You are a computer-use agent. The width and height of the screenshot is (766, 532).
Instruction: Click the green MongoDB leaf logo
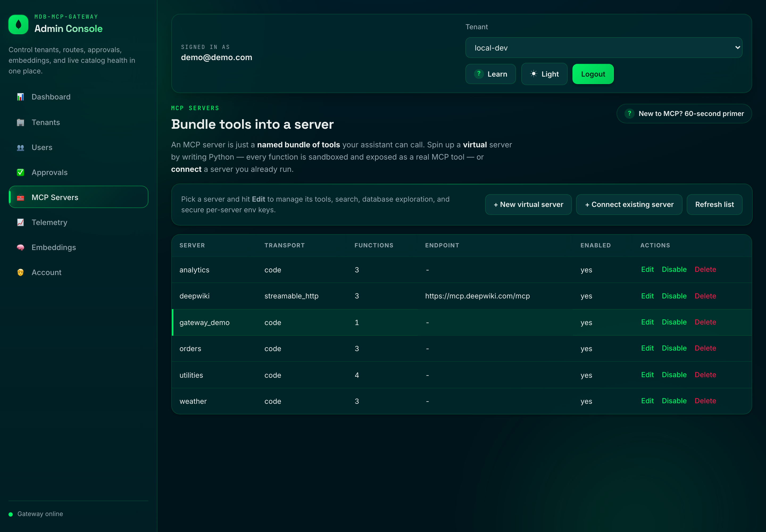coord(18,24)
